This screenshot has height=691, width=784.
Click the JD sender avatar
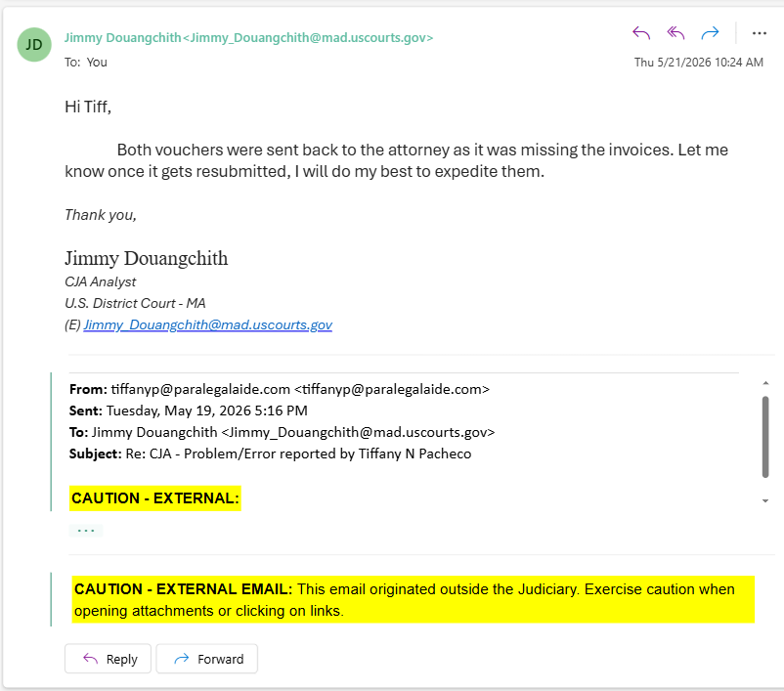(34, 45)
